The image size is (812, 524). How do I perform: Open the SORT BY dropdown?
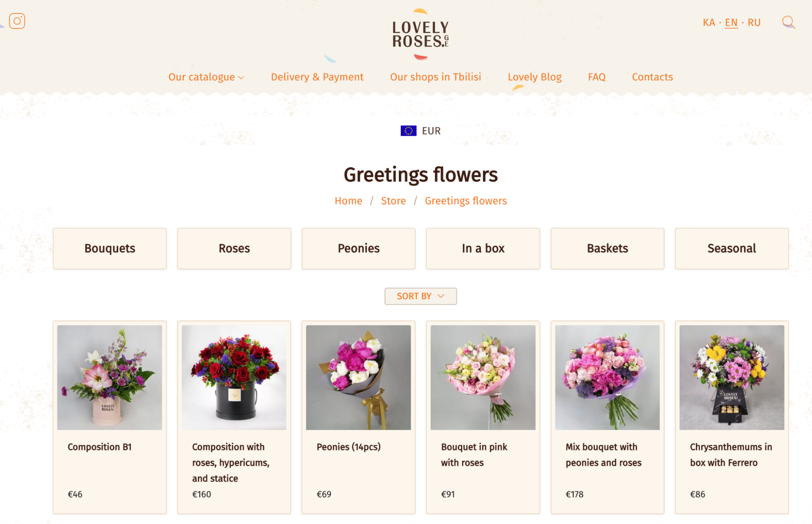420,296
